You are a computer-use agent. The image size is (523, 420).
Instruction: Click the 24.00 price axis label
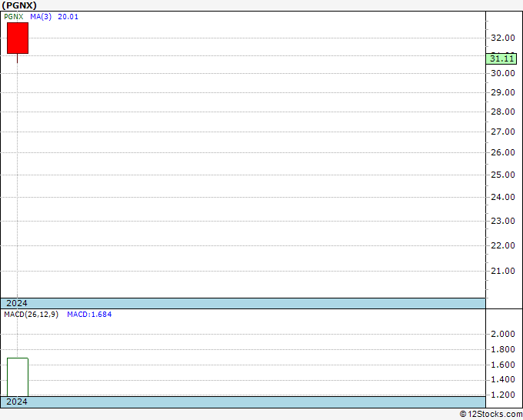(503, 197)
